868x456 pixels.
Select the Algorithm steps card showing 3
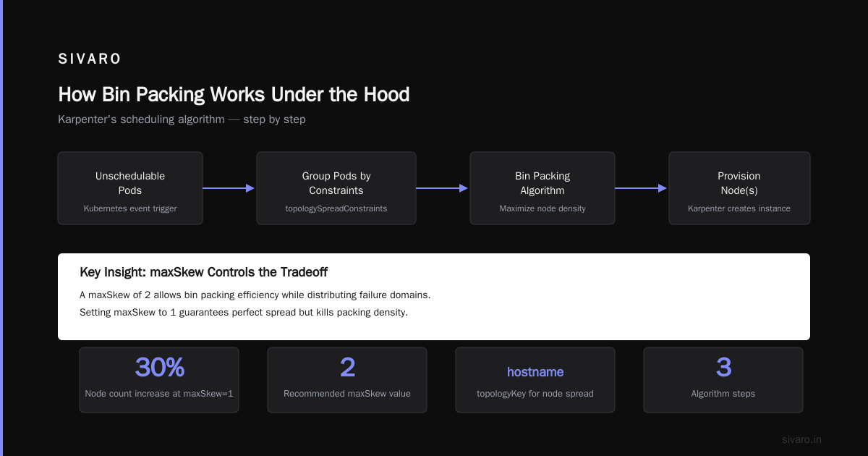click(723, 380)
